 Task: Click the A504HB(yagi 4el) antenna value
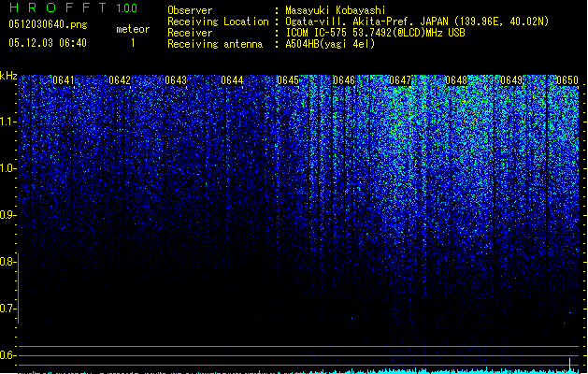330,44
